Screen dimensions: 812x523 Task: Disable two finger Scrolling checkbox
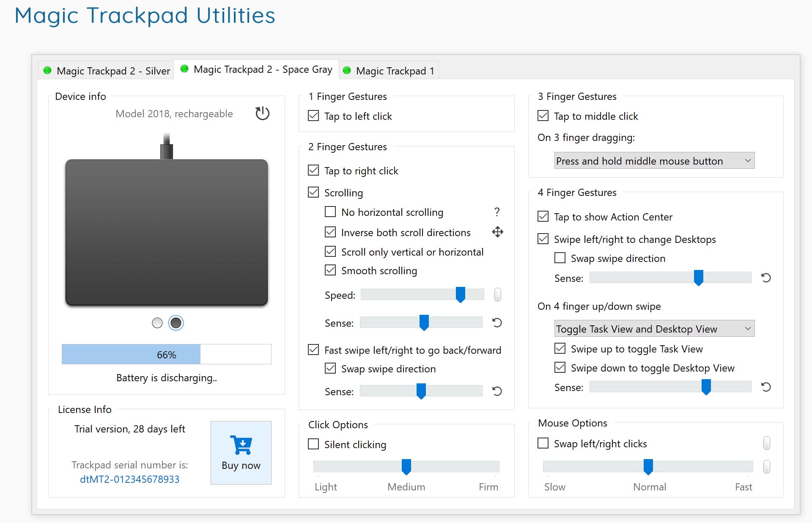(x=313, y=192)
